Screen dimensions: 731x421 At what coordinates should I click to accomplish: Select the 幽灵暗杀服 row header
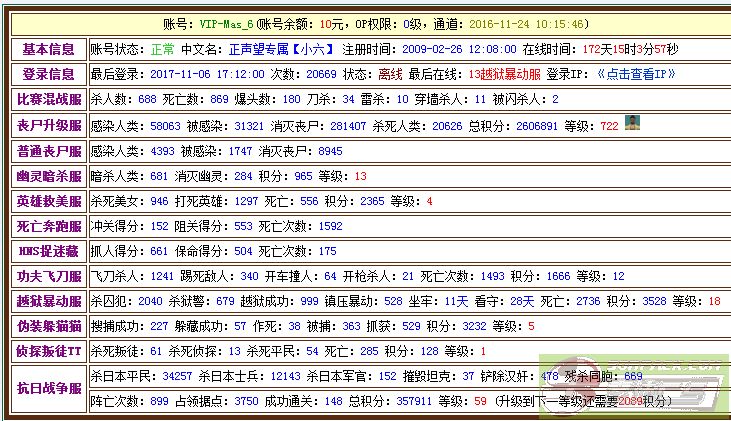pos(49,176)
